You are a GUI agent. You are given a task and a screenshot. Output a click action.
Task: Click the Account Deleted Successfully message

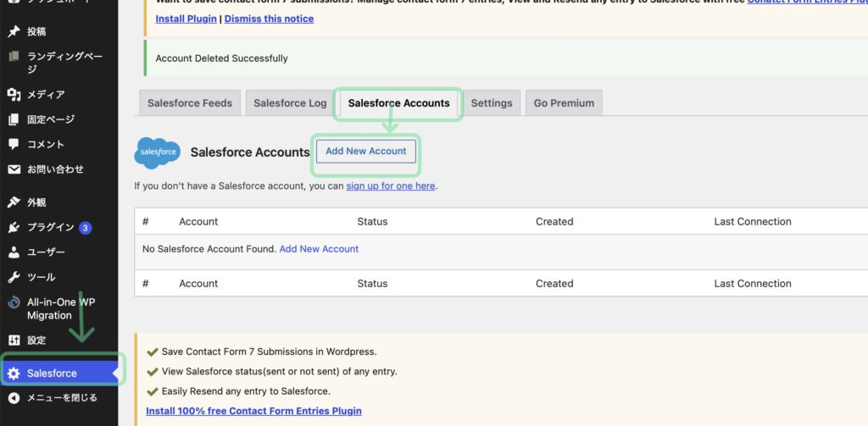pos(221,58)
